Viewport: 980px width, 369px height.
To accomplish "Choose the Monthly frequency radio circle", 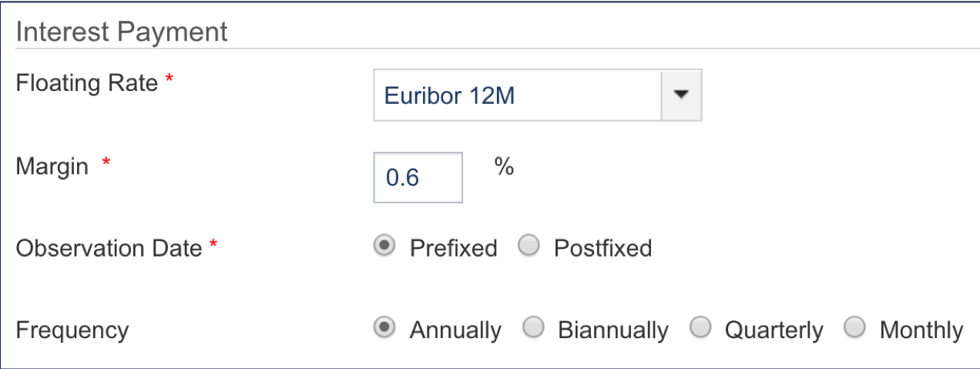I will click(854, 329).
